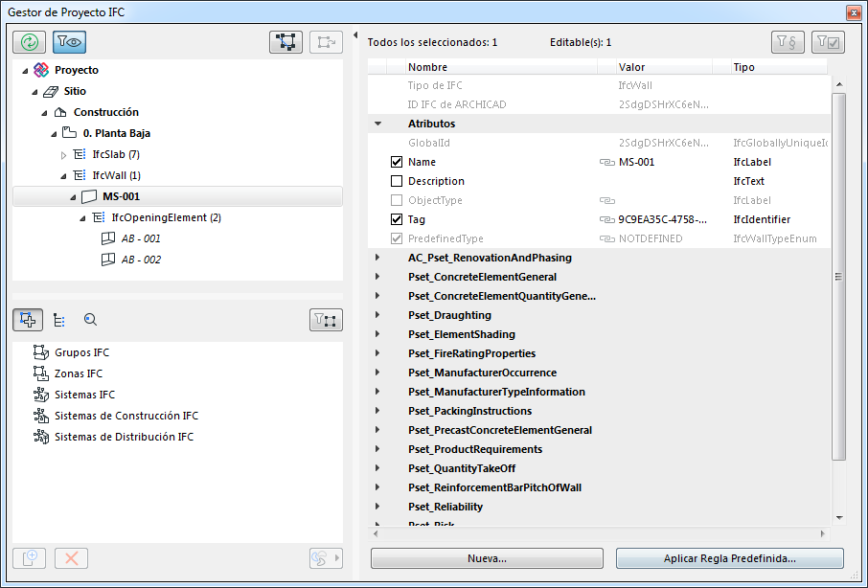Collapse the Atributos section
Viewport: 868px width, 588px height.
377,124
